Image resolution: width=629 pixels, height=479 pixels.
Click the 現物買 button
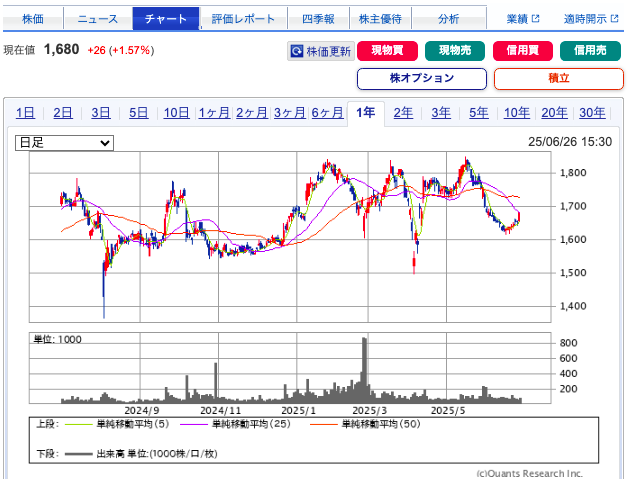tap(387, 51)
